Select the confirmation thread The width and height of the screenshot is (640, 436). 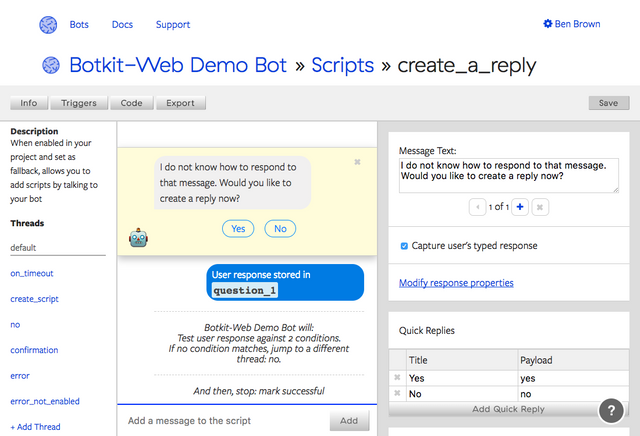[34, 350]
